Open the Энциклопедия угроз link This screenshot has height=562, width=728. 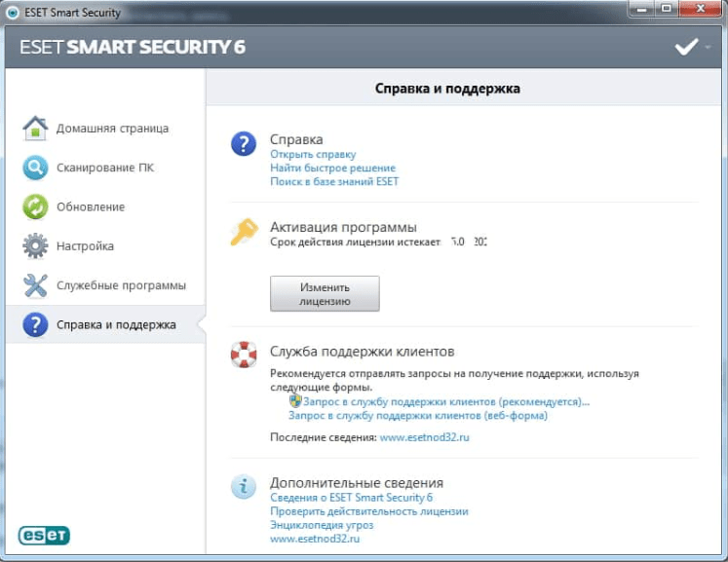313,525
